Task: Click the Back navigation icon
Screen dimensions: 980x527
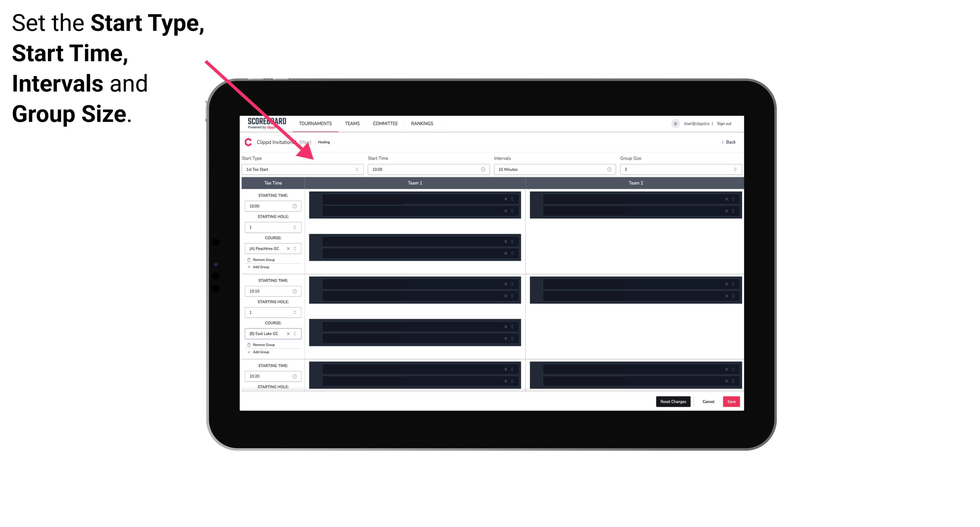Action: (x=723, y=141)
